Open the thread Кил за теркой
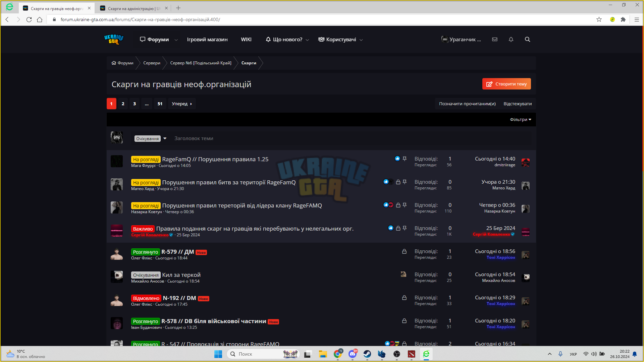Screen dimensions: 644x362 pyautogui.click(x=181, y=275)
